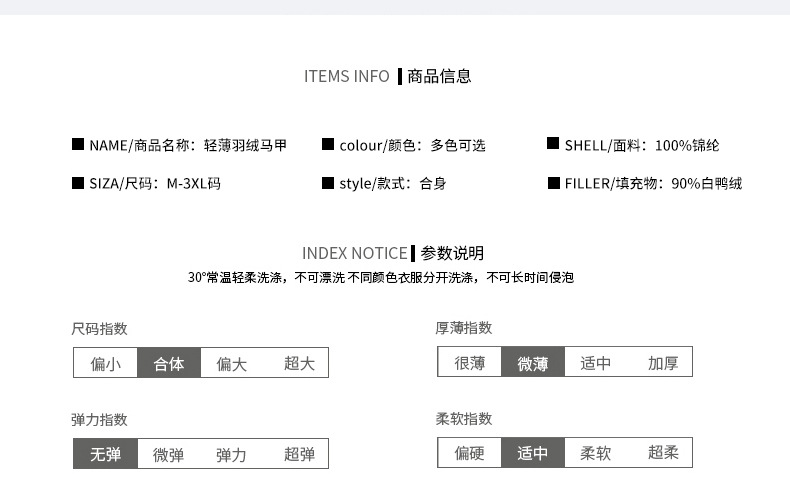Viewport: 790px width, 501px height.
Task: Choose 柔软 in the softness index
Action: [x=596, y=453]
